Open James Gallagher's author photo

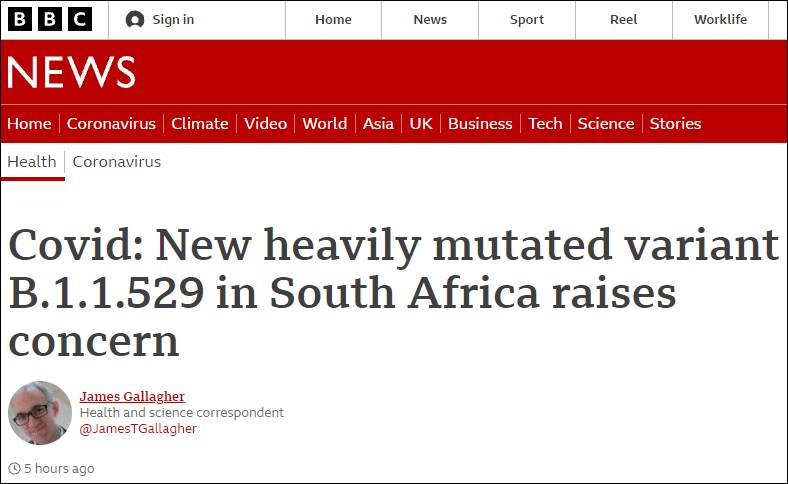(40, 413)
